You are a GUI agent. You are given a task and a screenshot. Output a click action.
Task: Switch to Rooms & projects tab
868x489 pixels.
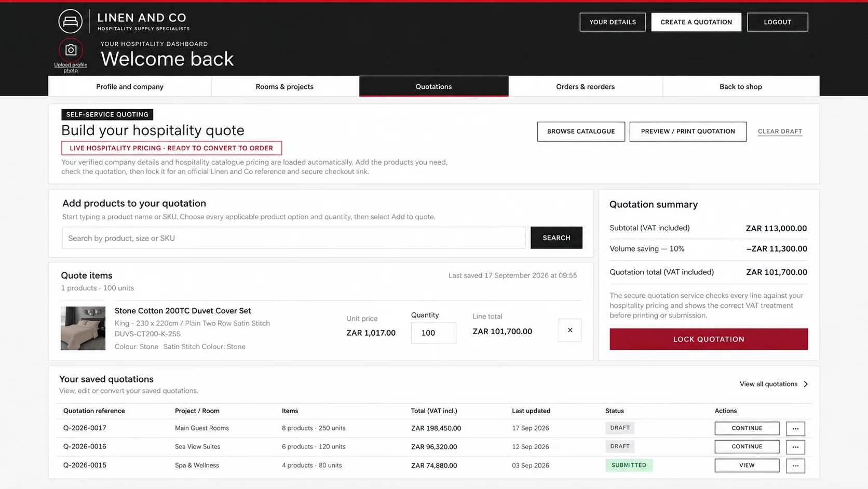[284, 86]
